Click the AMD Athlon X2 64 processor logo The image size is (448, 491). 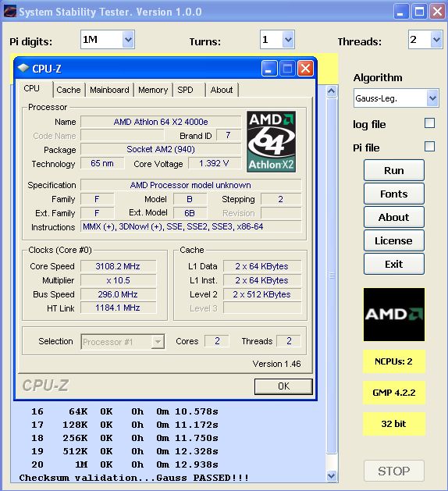pyautogui.click(x=271, y=141)
